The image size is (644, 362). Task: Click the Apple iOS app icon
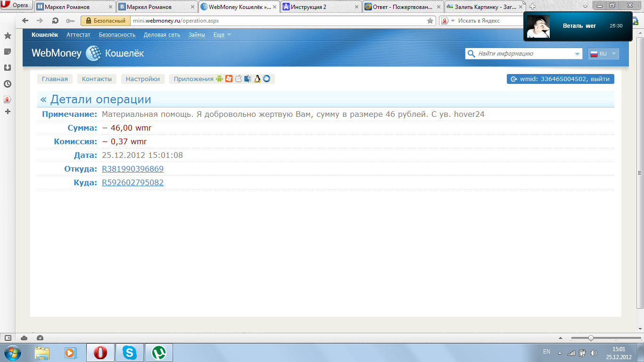239,79
